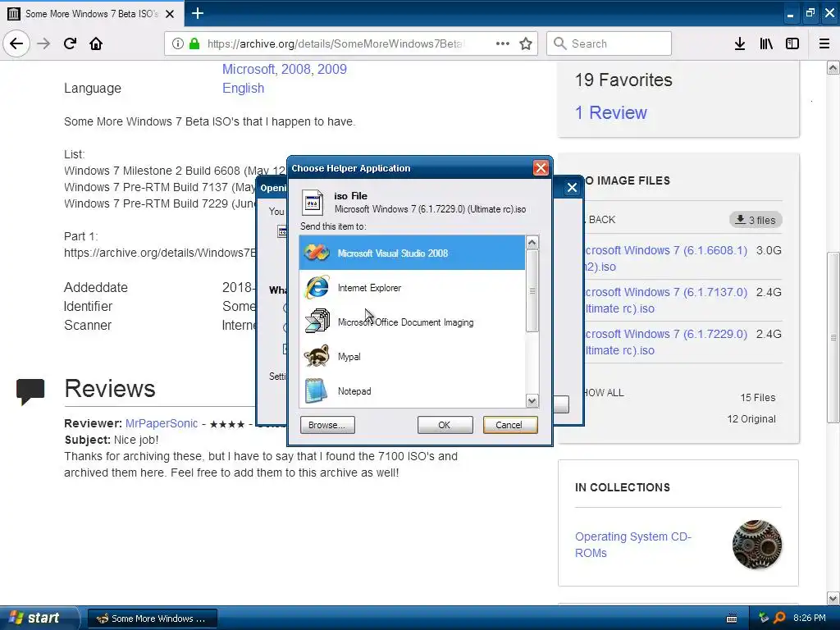Download Windows 7 (6.1.6608.1) iso file
The width and height of the screenshot is (840, 630).
pos(666,258)
